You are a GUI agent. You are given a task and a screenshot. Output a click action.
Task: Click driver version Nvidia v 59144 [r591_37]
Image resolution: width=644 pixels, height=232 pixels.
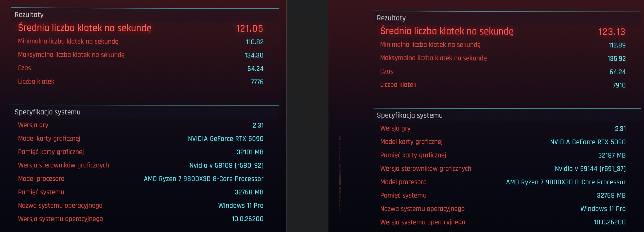click(x=590, y=169)
